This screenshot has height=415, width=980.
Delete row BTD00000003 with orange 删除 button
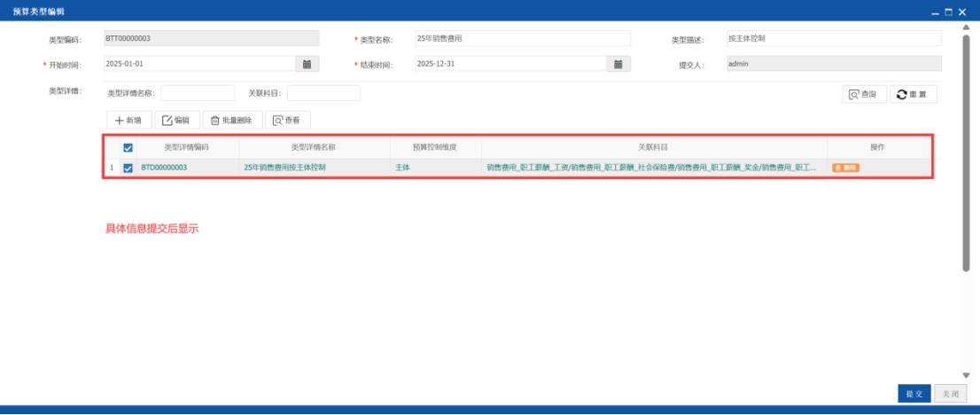click(x=845, y=168)
